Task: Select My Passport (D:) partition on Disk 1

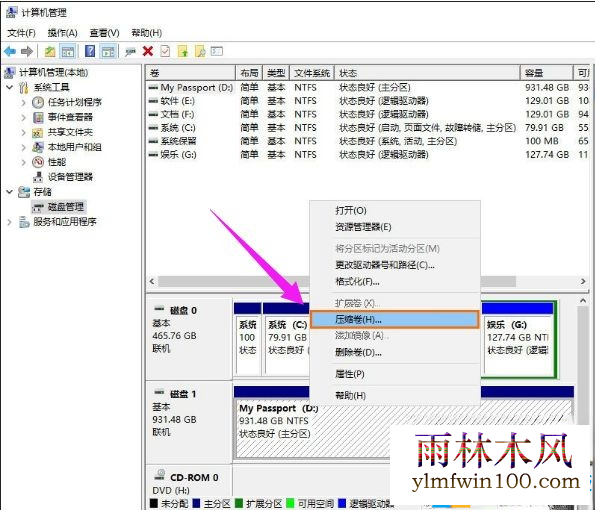Action: (403, 423)
